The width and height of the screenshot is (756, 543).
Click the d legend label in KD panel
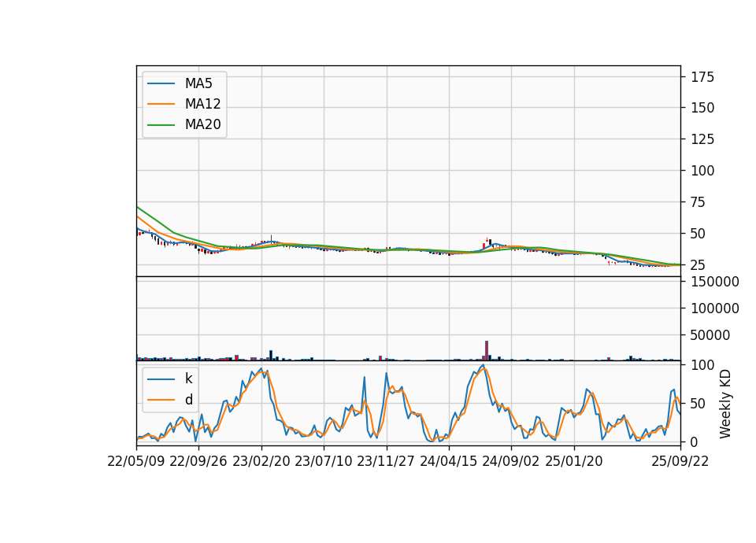[188, 400]
